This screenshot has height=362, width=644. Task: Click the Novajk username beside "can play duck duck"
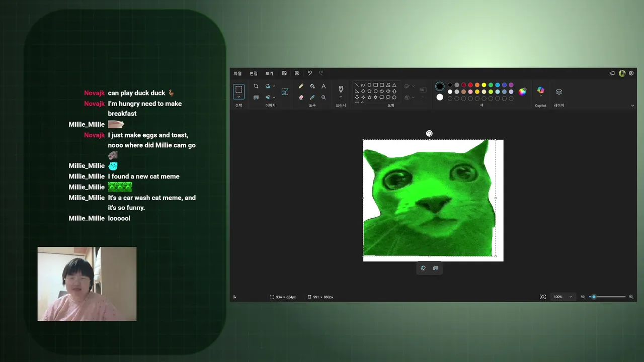click(95, 93)
